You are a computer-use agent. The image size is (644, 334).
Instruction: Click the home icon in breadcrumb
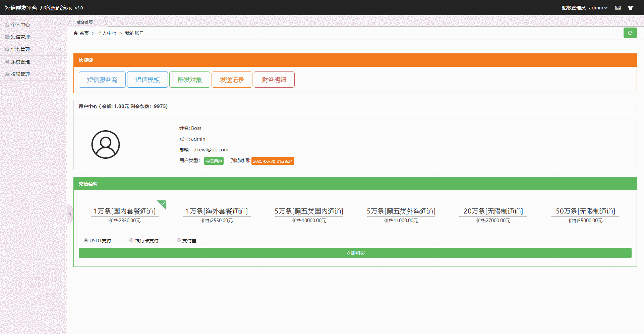click(x=76, y=33)
